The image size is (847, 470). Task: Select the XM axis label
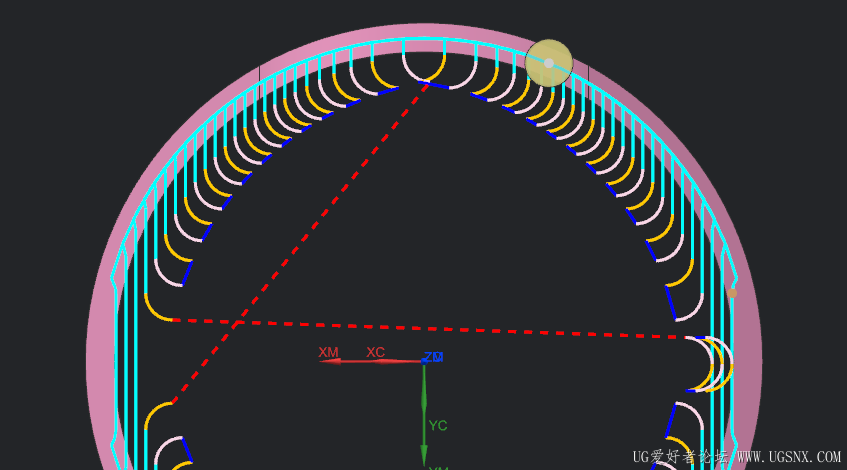pos(328,352)
